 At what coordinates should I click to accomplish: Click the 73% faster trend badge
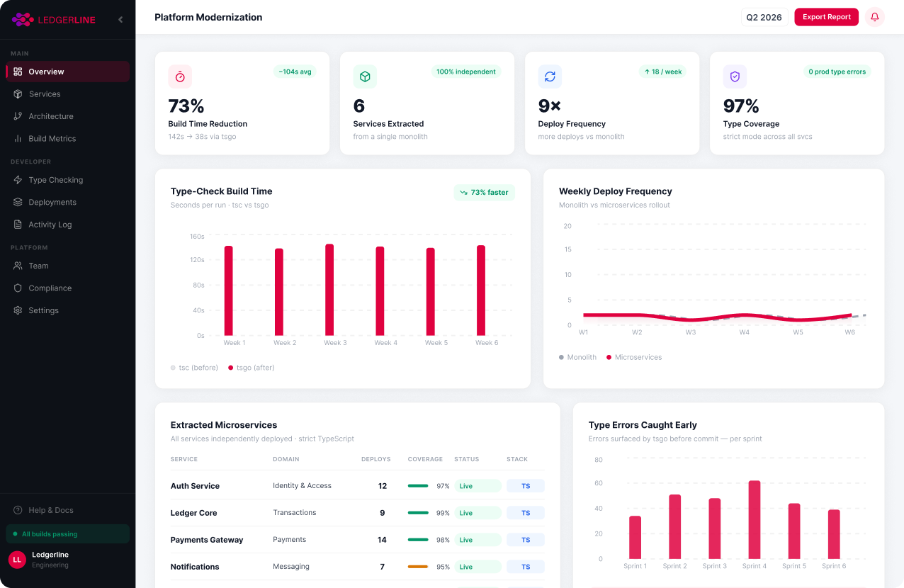[485, 193]
